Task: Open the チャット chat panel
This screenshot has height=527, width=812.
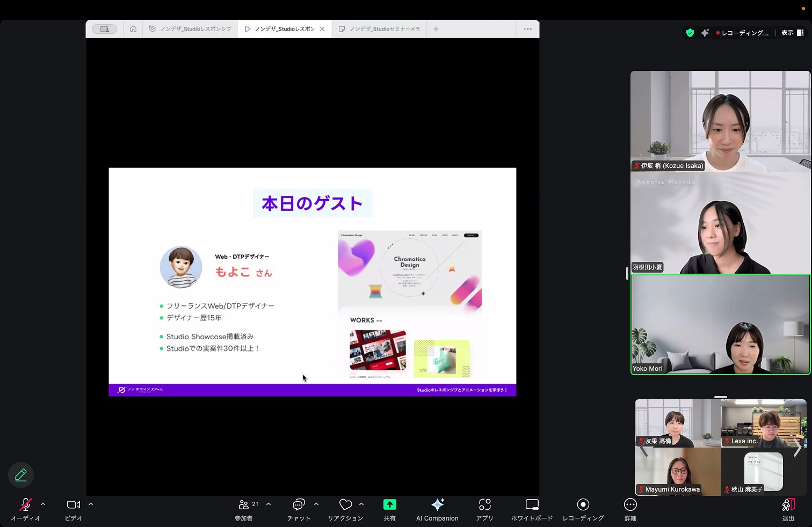Action: tap(299, 505)
